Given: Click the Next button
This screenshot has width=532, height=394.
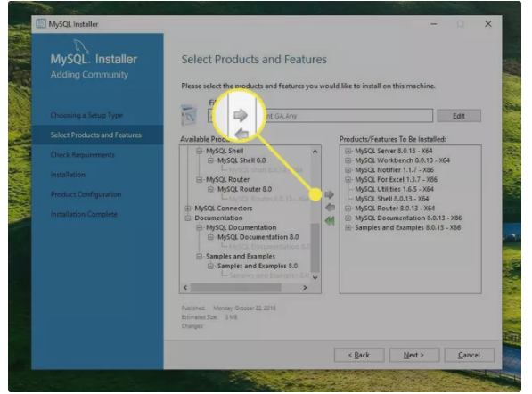Looking at the screenshot, I should [414, 355].
